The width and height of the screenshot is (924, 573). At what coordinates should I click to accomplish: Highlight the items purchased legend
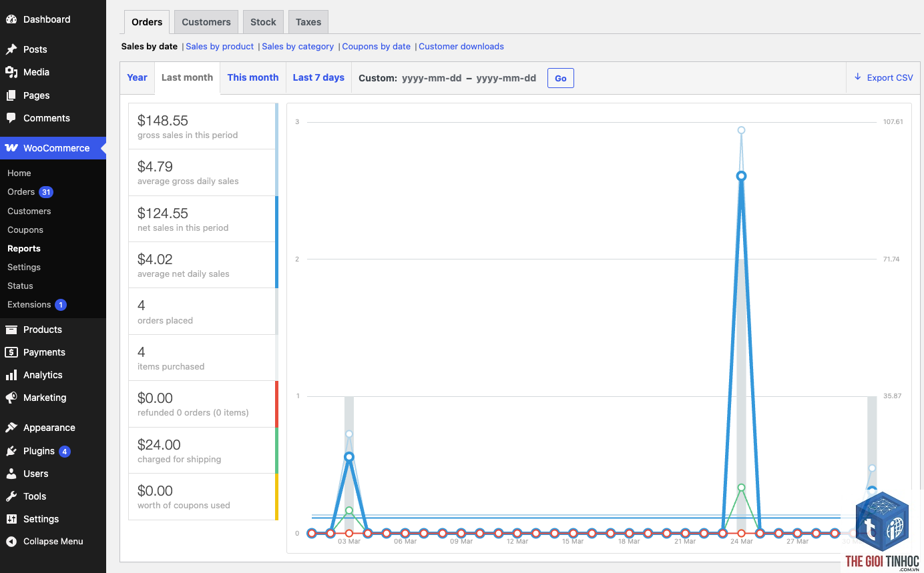pos(203,358)
